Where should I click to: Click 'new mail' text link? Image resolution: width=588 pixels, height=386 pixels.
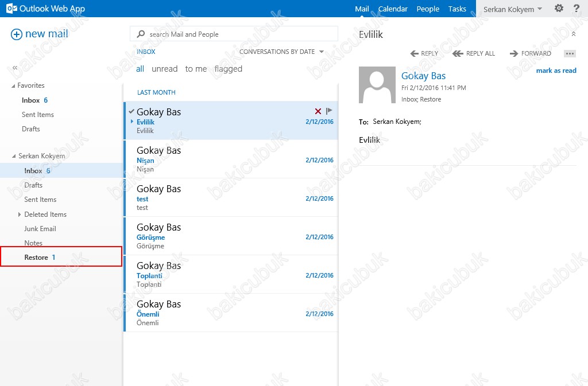coord(47,34)
